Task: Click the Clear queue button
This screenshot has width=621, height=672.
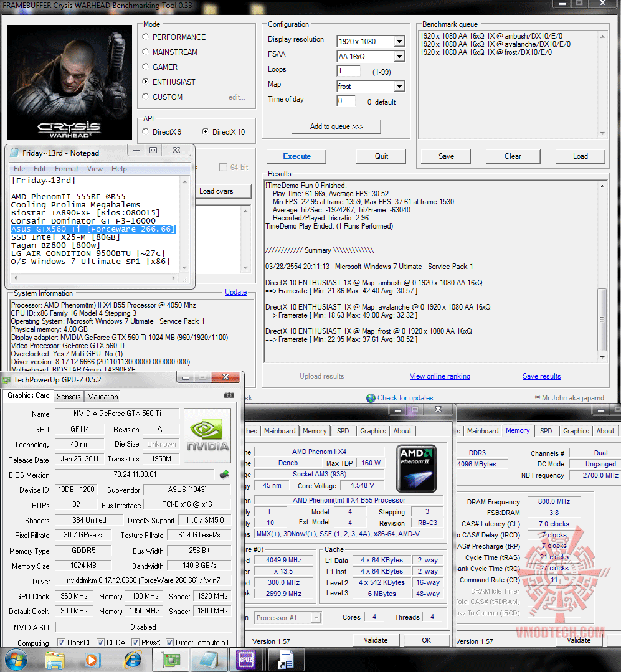Action: (x=513, y=156)
